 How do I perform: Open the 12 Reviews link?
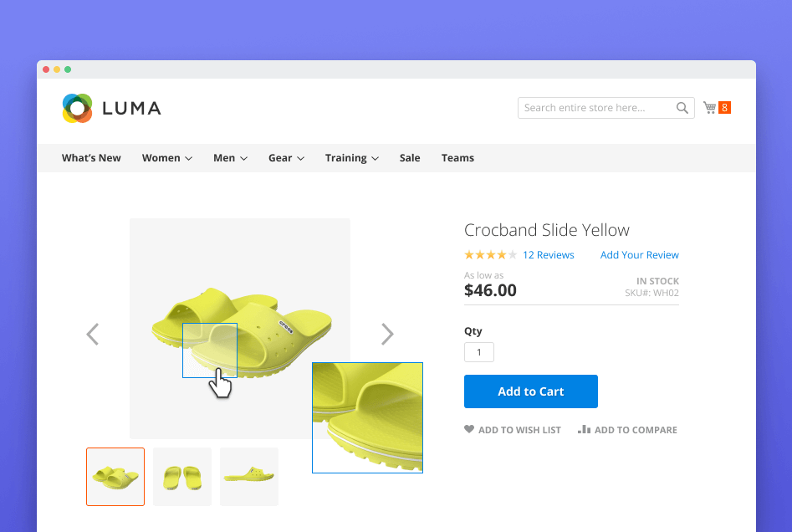point(548,255)
